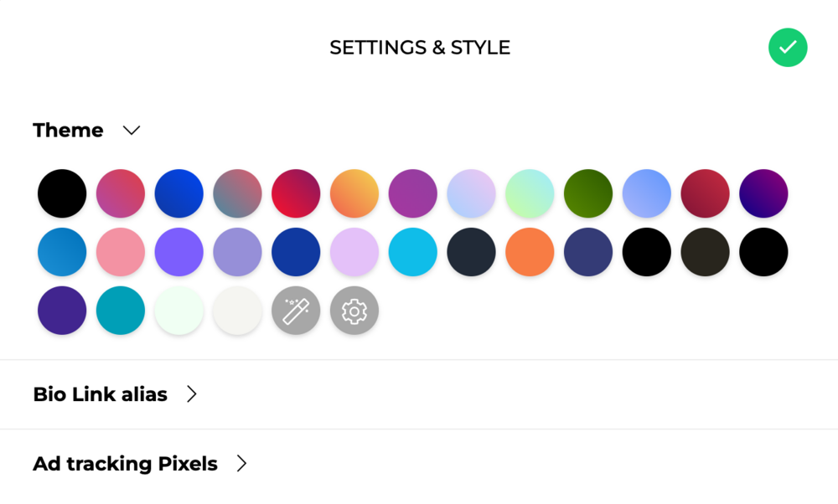The width and height of the screenshot is (838, 504).
Task: Choose the pink solid theme swatch
Action: coord(120,252)
